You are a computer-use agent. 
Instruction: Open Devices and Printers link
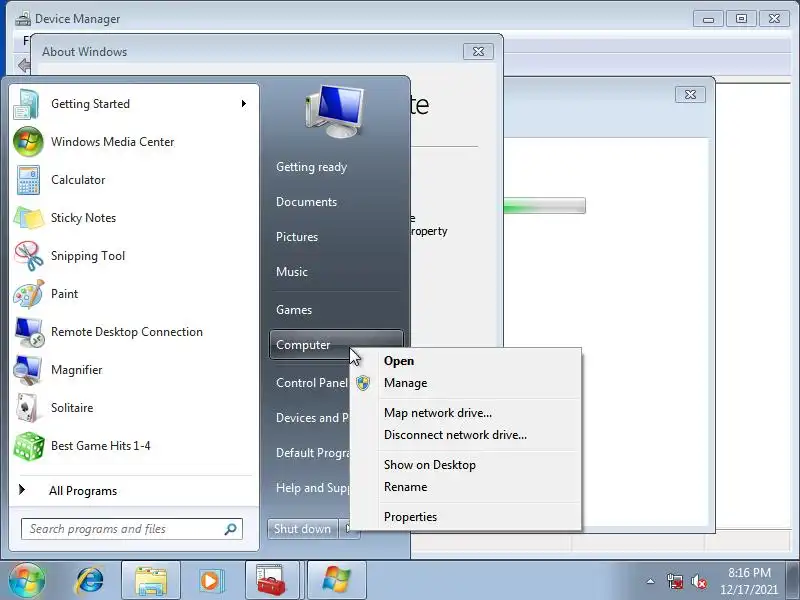(311, 418)
